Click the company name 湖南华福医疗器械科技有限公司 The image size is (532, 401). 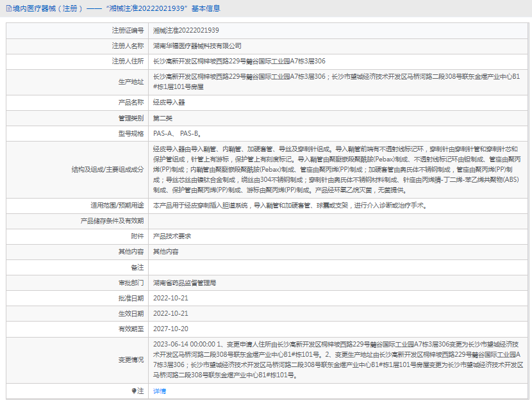tap(197, 45)
